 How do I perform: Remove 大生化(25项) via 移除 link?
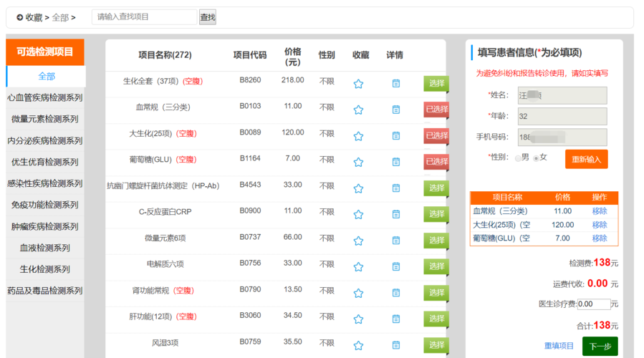[600, 225]
